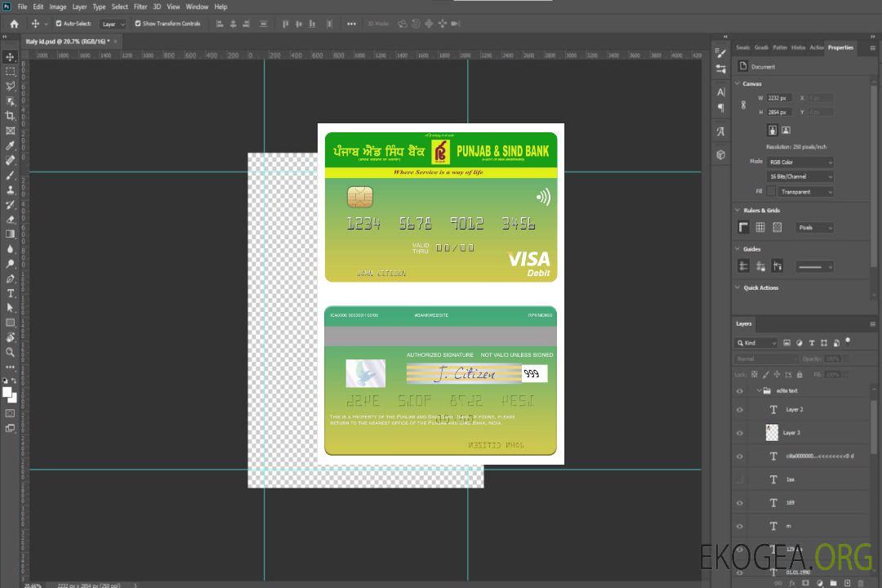The width and height of the screenshot is (882, 588).
Task: Open the Window menu
Action: coord(197,7)
